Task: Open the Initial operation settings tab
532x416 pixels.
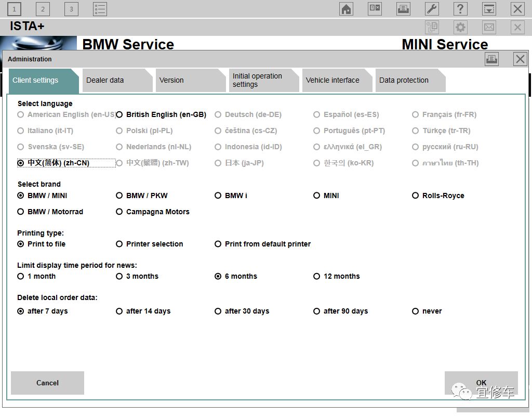Action: [x=264, y=80]
